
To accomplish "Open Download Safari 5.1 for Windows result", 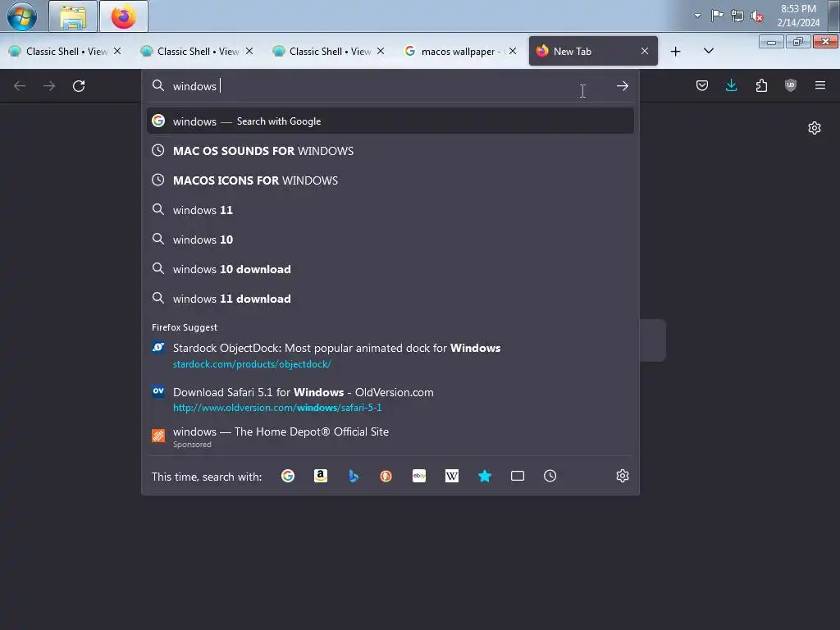I will pyautogui.click(x=390, y=399).
